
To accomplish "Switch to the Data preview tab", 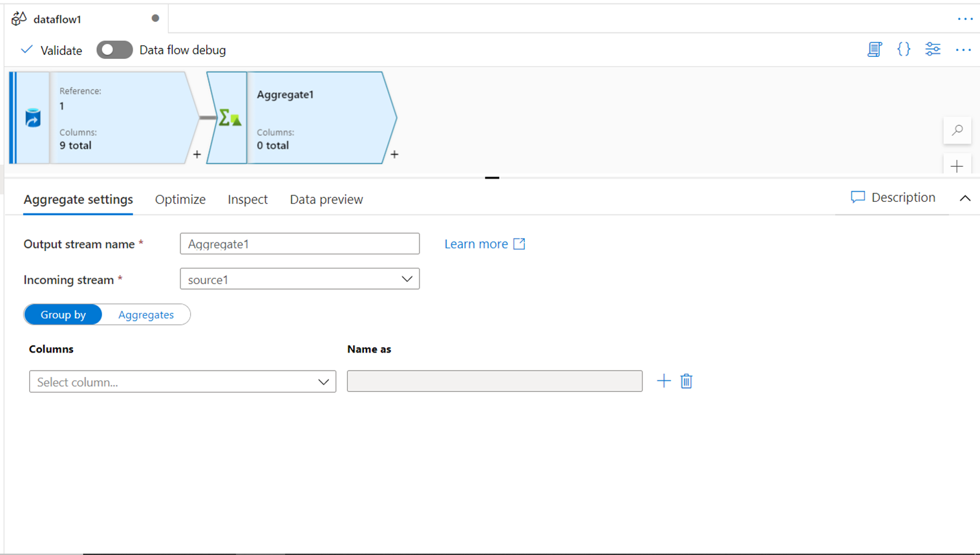I will 326,199.
